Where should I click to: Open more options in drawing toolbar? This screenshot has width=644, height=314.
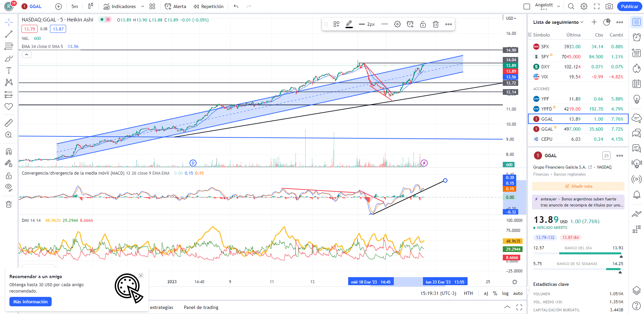coord(448,24)
